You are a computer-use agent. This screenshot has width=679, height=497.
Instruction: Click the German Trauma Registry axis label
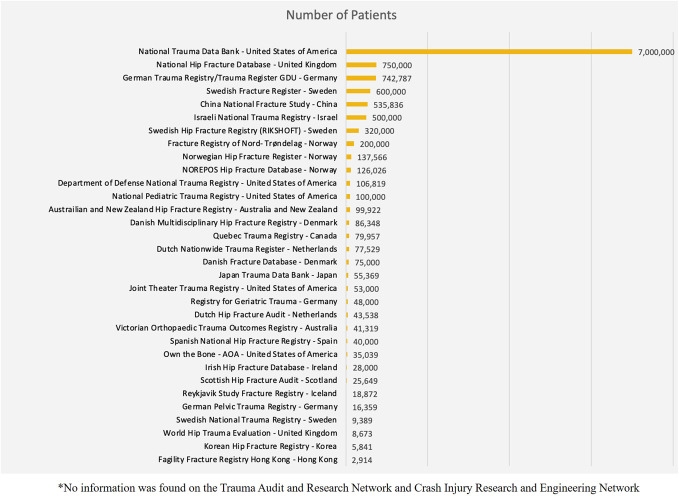pyautogui.click(x=235, y=77)
